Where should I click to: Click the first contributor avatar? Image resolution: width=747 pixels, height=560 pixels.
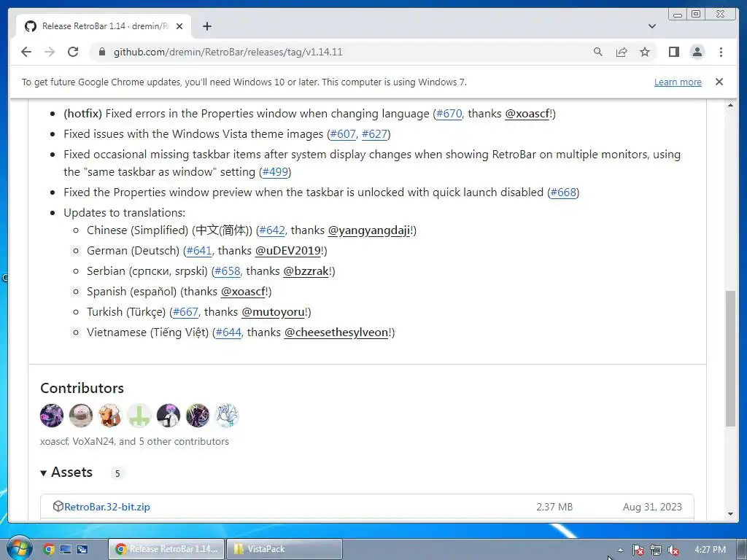click(x=52, y=415)
